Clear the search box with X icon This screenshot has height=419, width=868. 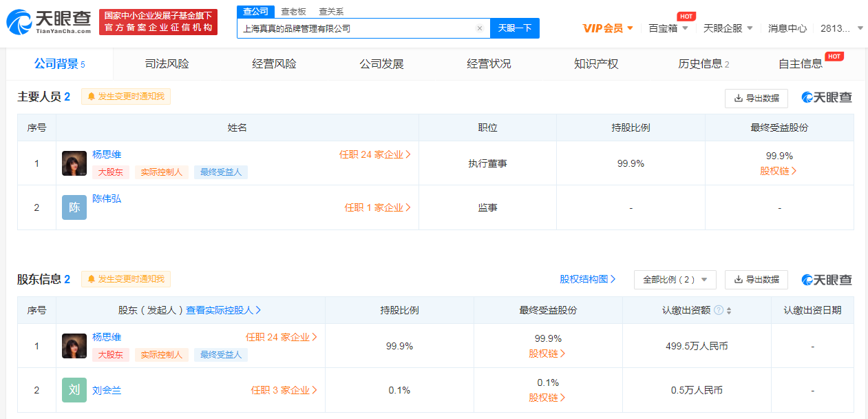480,28
